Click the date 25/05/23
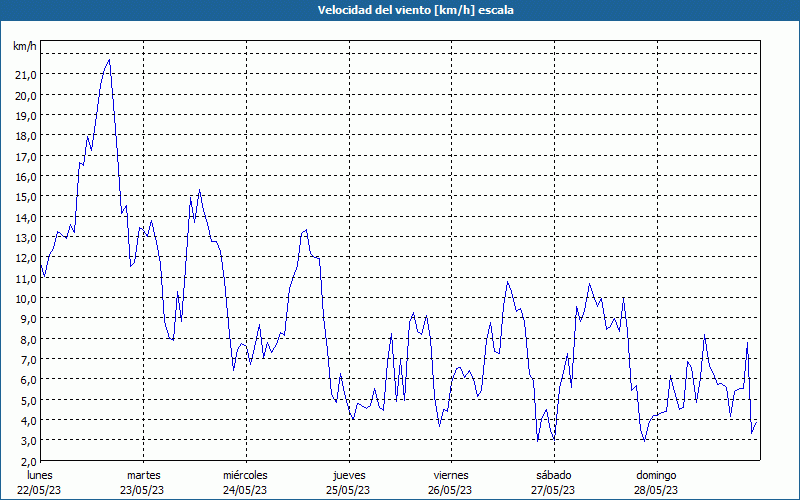 click(348, 490)
